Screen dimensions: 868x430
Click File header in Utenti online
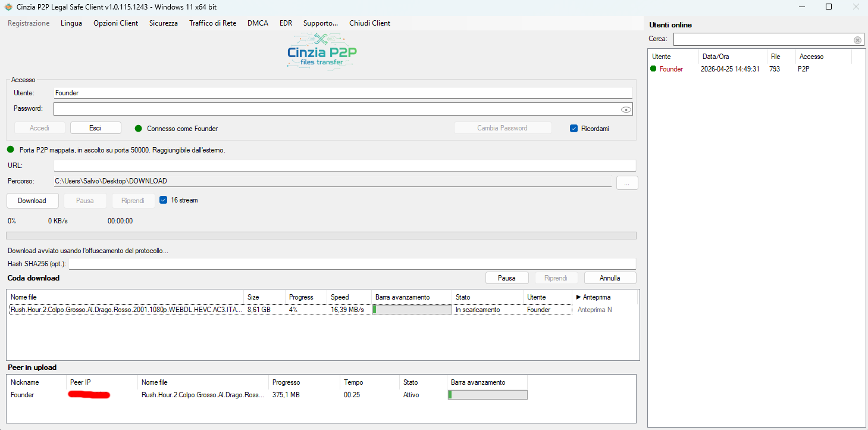[x=782, y=57]
